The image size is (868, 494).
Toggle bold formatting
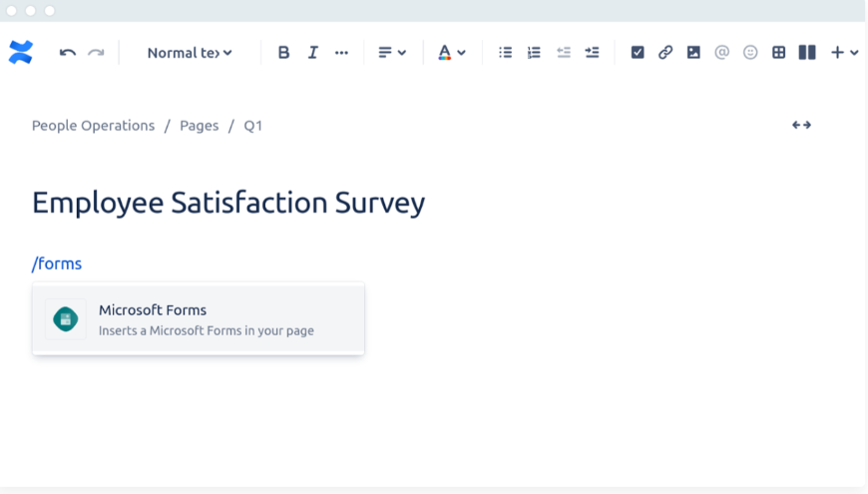click(283, 53)
